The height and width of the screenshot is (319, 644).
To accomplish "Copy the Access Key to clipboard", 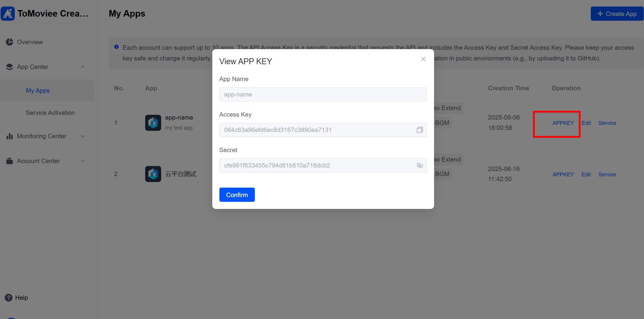I will point(420,130).
